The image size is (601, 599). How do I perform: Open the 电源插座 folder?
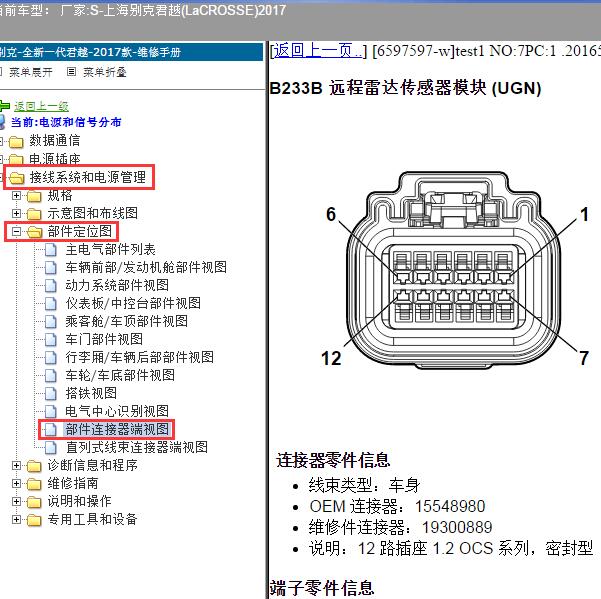point(54,159)
